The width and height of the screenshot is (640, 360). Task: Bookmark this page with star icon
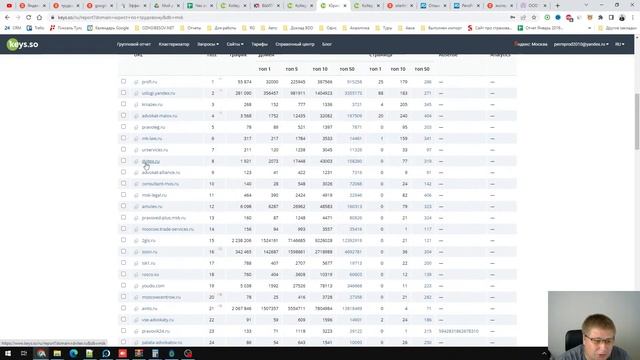[x=534, y=18]
